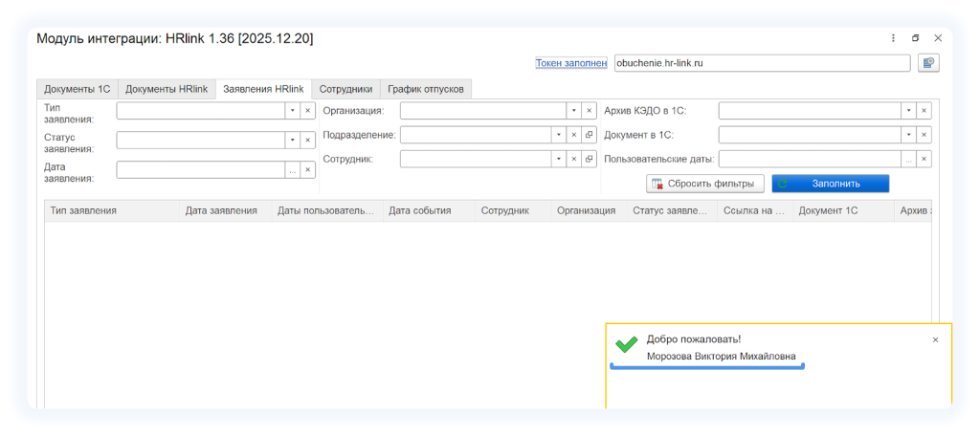980x436 pixels.
Task: Clear the Организация filter
Action: [x=589, y=111]
